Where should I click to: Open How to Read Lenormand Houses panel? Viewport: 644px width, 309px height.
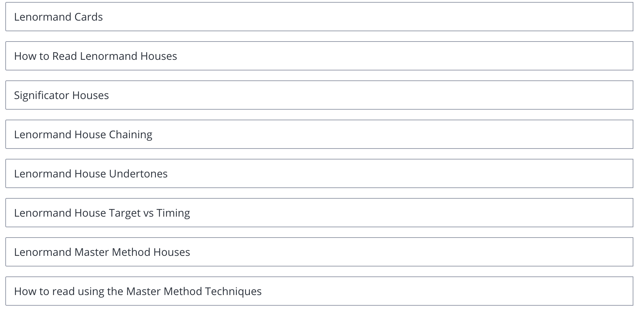pos(319,56)
